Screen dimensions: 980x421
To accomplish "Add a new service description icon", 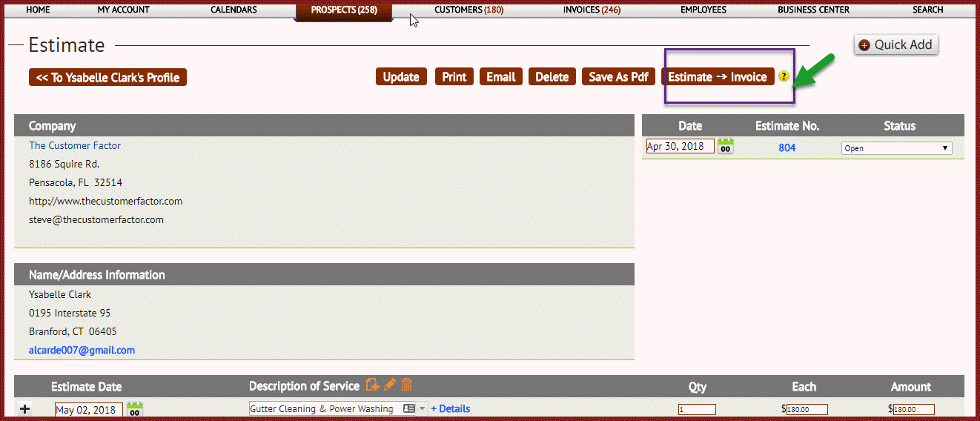I will point(372,385).
